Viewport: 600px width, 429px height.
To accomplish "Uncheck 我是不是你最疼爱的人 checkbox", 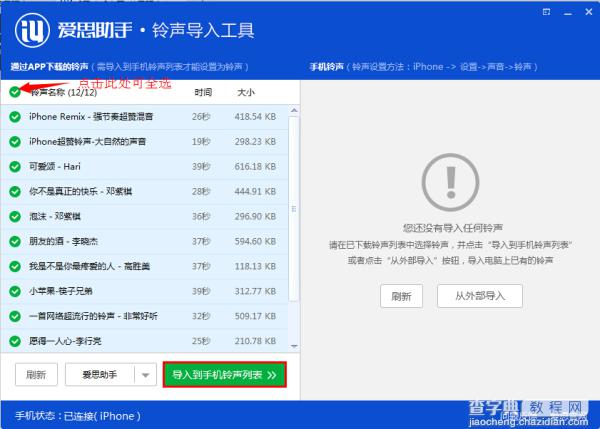I will click(15, 266).
